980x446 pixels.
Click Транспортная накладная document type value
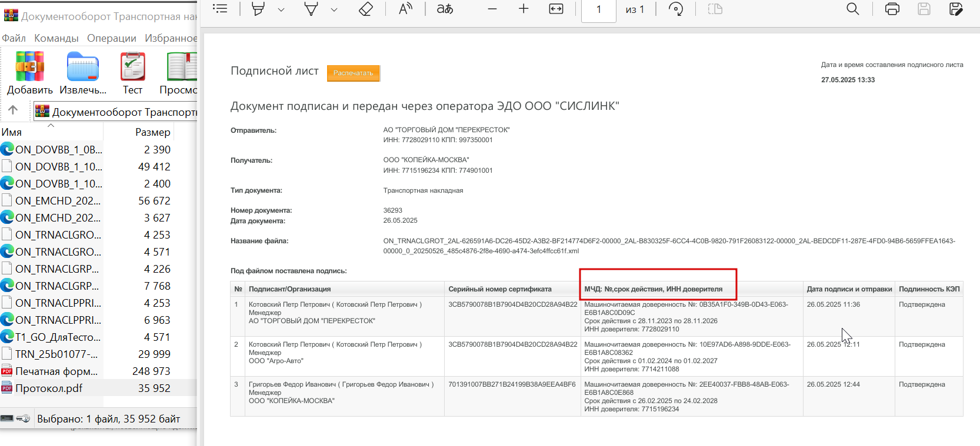pos(423,190)
